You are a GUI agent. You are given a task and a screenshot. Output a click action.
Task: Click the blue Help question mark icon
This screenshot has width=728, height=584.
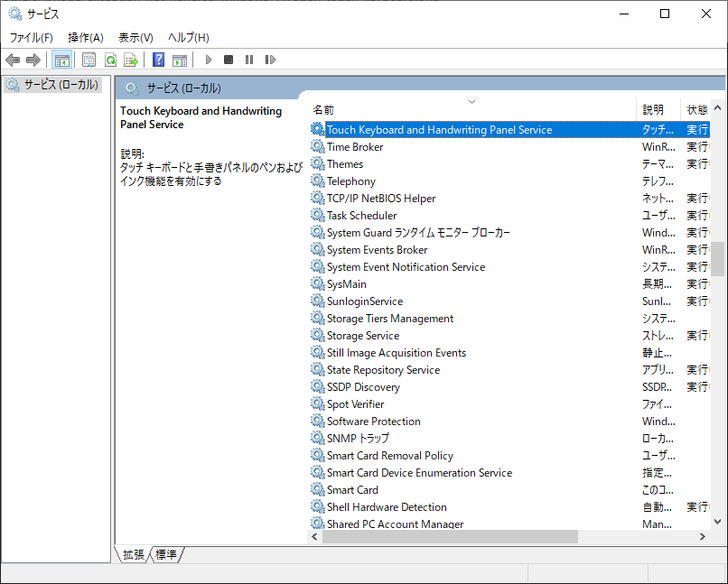(159, 60)
